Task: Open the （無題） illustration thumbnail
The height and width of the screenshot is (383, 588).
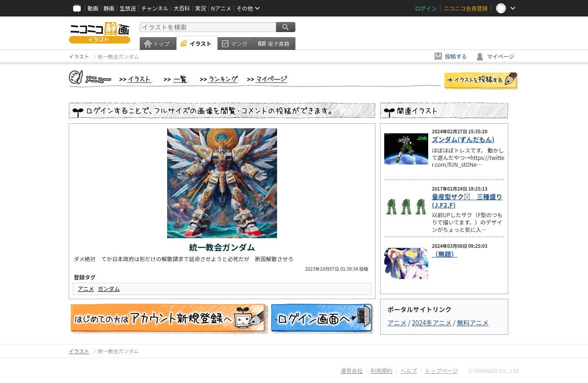Action: coord(406,263)
